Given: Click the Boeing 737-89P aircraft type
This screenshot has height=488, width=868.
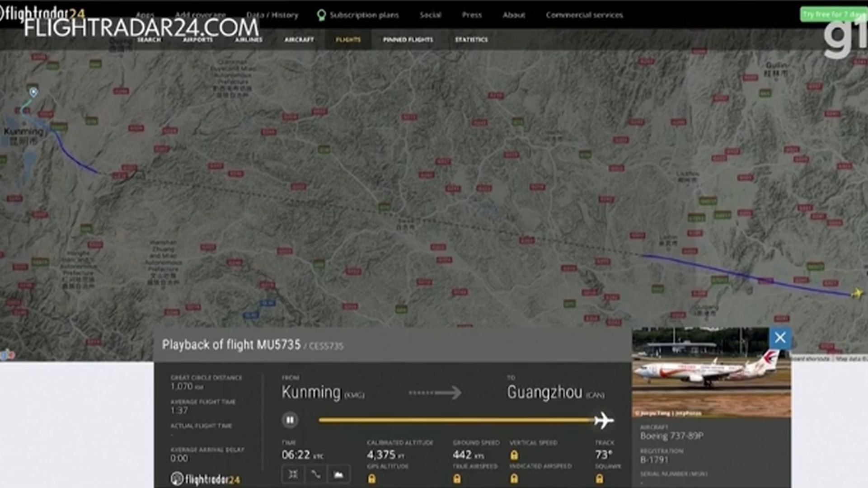Looking at the screenshot, I should tap(671, 436).
